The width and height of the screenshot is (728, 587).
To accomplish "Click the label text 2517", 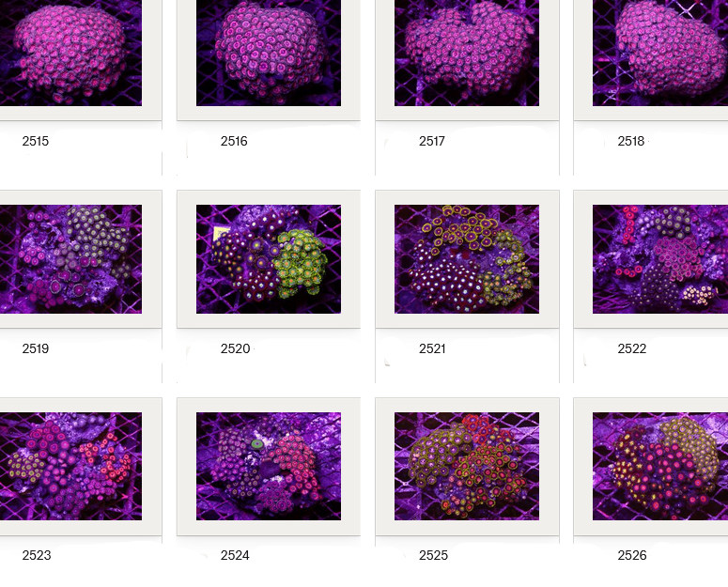I will pyautogui.click(x=432, y=141).
